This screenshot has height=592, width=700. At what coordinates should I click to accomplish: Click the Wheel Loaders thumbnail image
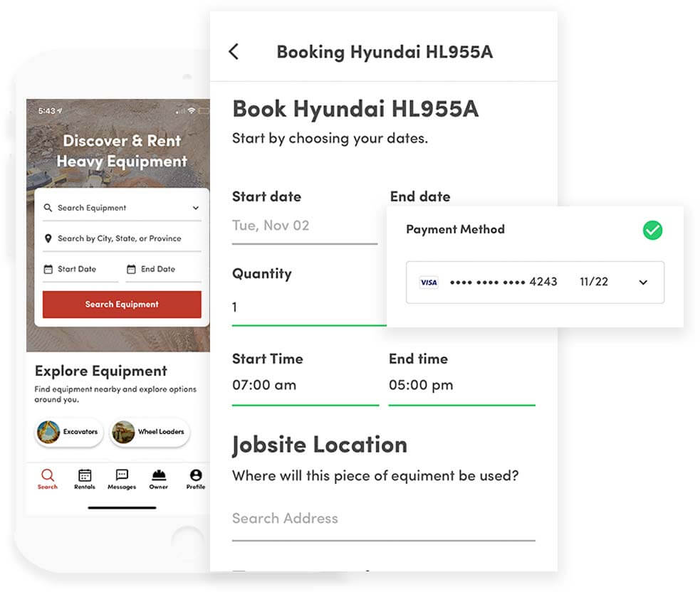point(123,432)
